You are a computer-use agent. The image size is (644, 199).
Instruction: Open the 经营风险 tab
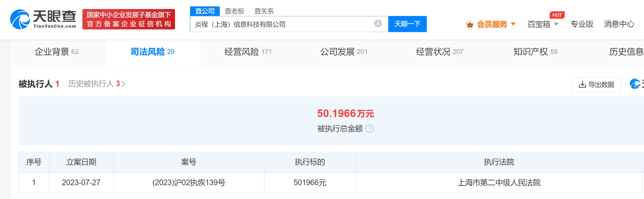pos(248,52)
